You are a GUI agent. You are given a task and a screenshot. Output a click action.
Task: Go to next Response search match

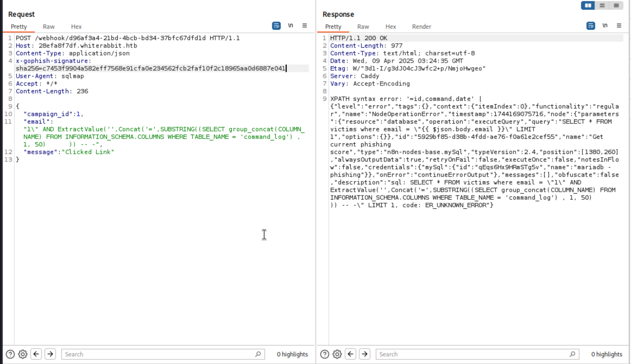point(365,354)
